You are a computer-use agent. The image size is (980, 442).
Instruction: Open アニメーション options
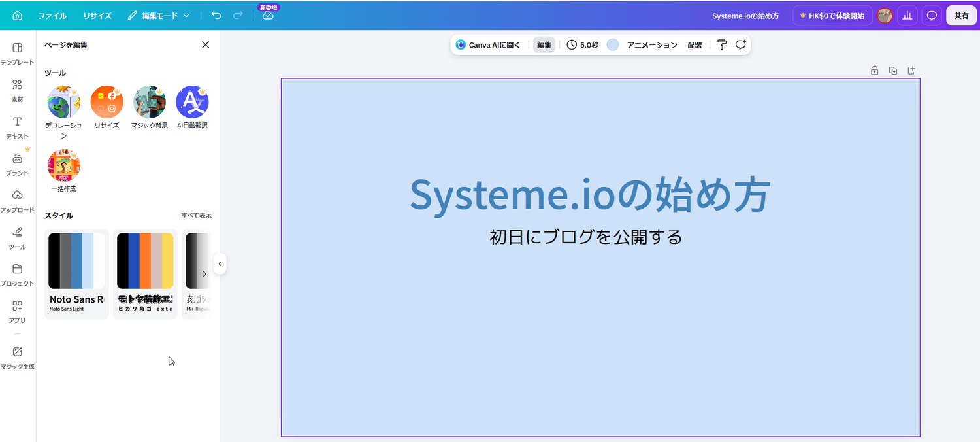(x=652, y=45)
